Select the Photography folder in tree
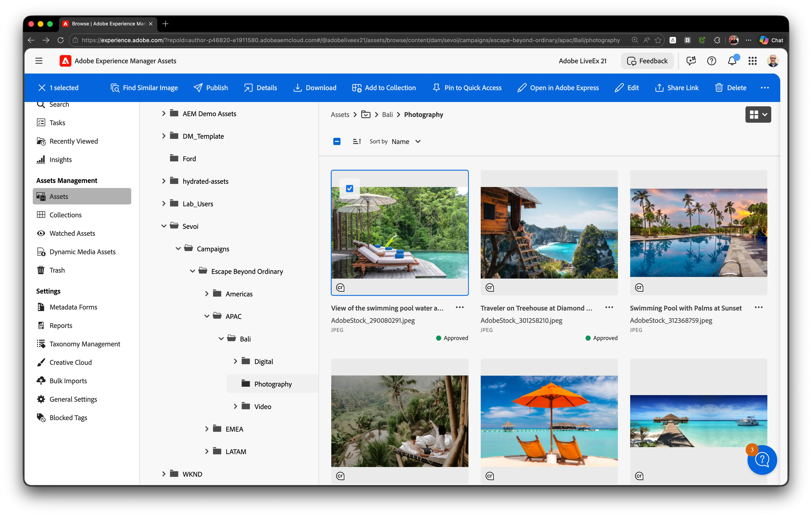 click(273, 384)
